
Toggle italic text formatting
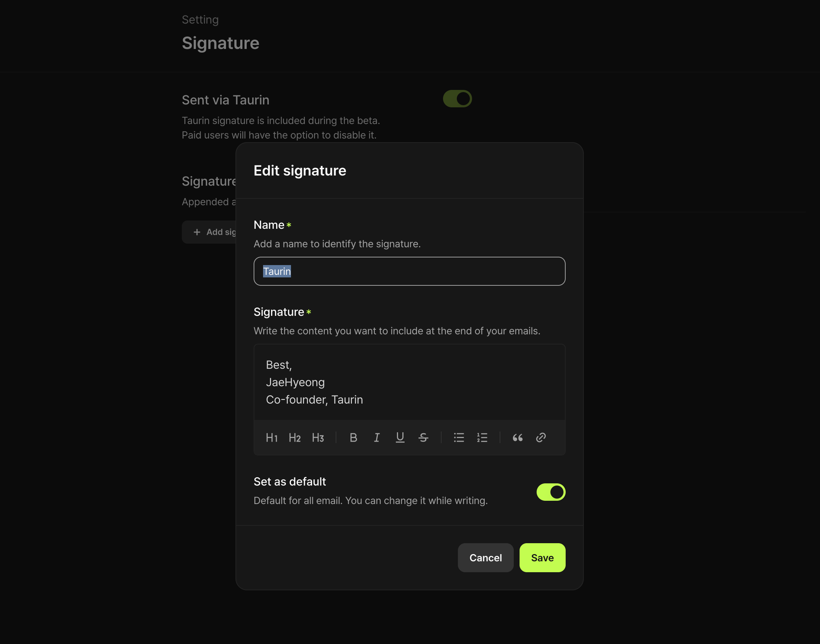point(376,437)
